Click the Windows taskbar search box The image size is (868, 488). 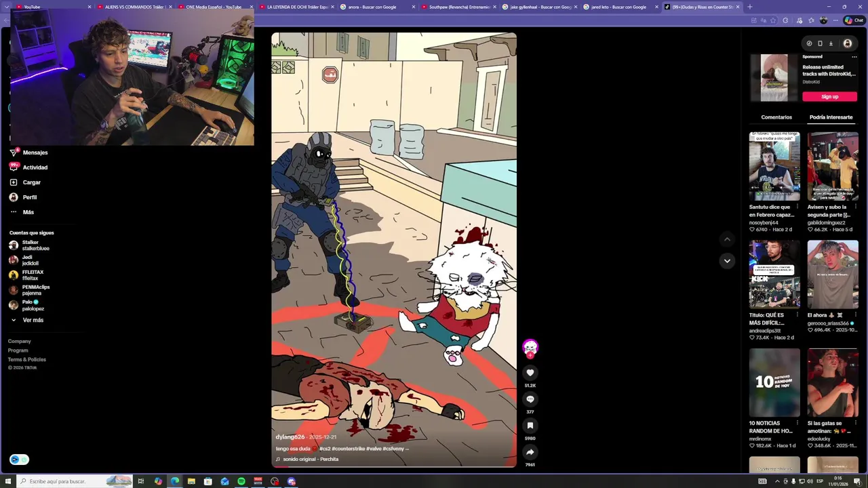(75, 481)
